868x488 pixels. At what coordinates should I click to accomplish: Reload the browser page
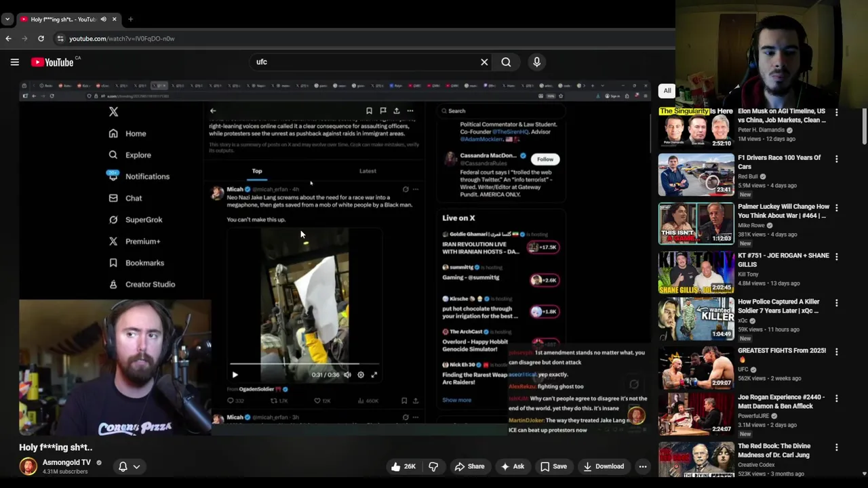(x=41, y=39)
